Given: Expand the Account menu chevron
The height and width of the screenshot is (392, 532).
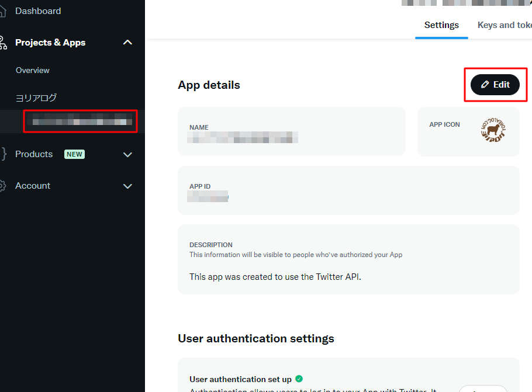Looking at the screenshot, I should click(x=127, y=186).
